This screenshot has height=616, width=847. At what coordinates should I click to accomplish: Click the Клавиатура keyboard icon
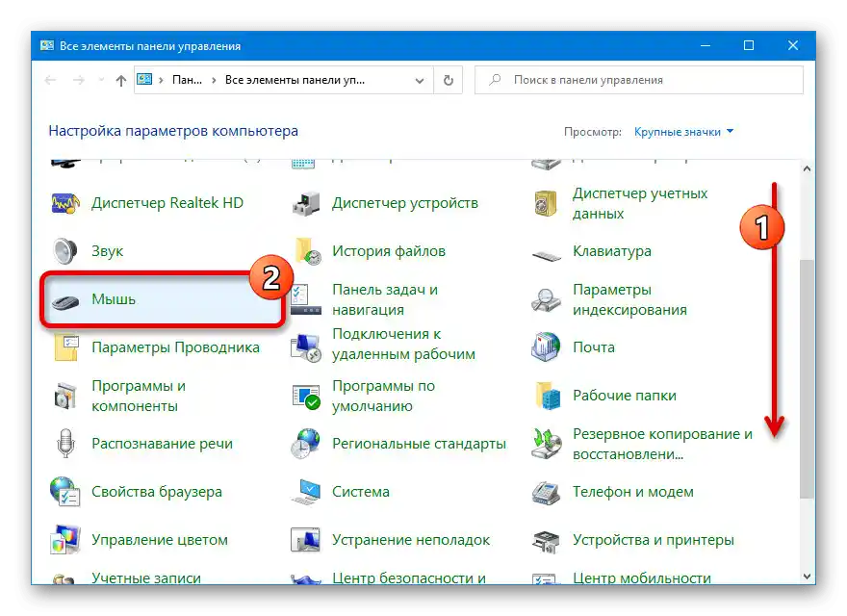coord(546,254)
